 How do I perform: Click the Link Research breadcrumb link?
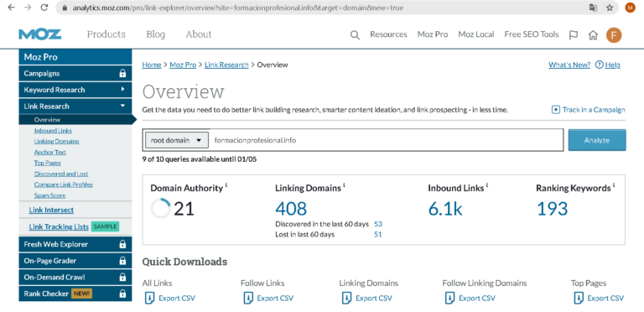(x=226, y=65)
